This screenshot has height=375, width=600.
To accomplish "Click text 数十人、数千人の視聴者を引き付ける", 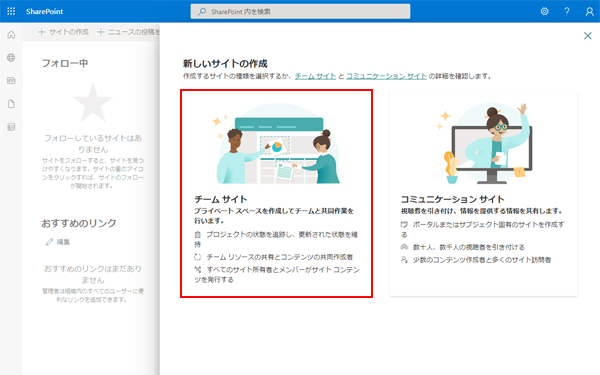I will [469, 247].
